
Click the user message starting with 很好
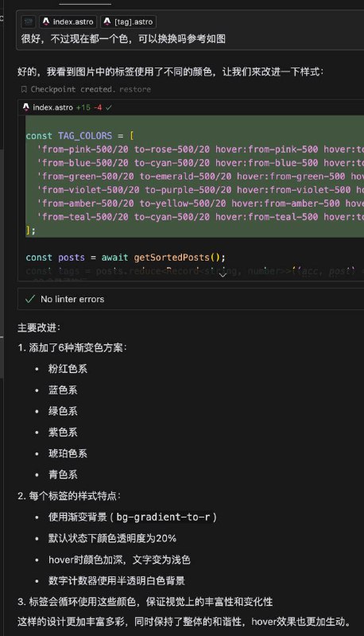click(x=123, y=39)
